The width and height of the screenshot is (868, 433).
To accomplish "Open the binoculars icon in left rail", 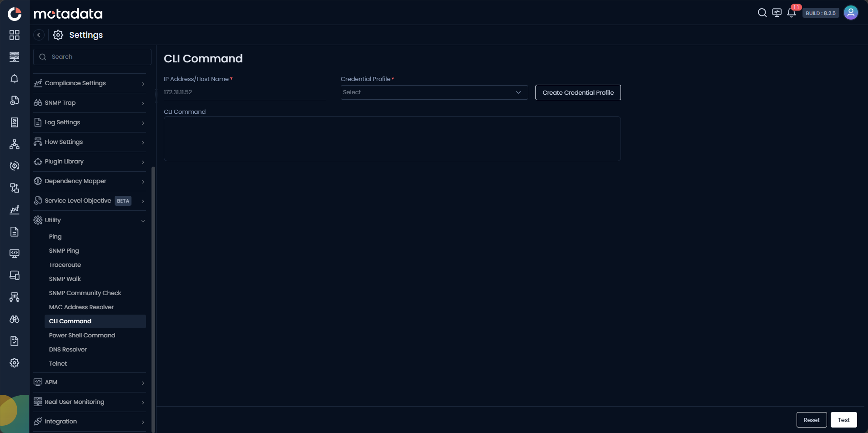I will [x=15, y=319].
